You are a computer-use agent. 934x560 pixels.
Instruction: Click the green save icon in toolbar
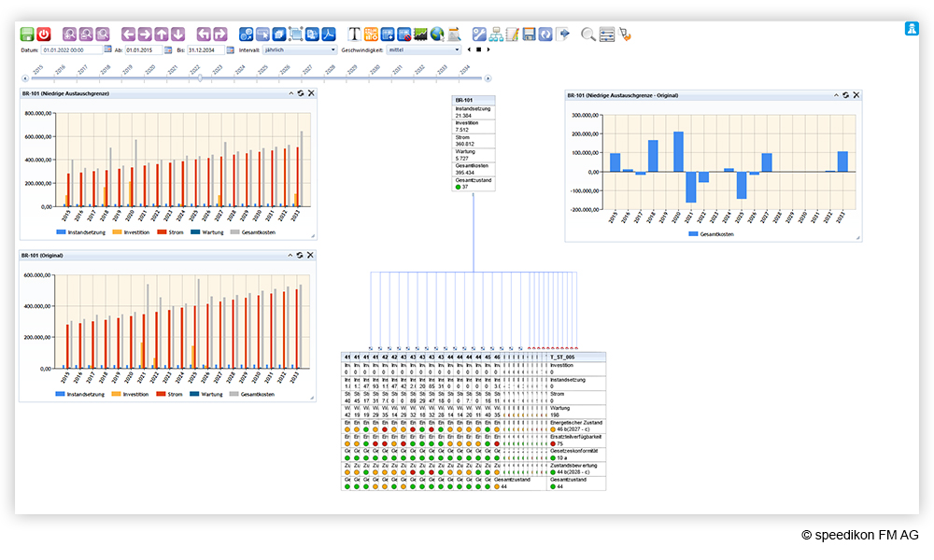click(x=27, y=35)
